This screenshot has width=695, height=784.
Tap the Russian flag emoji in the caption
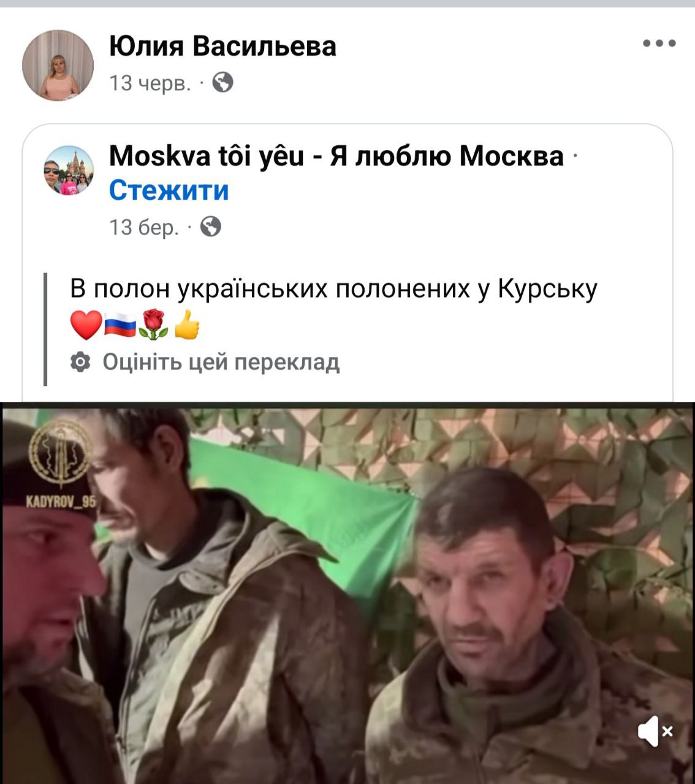pyautogui.click(x=120, y=325)
